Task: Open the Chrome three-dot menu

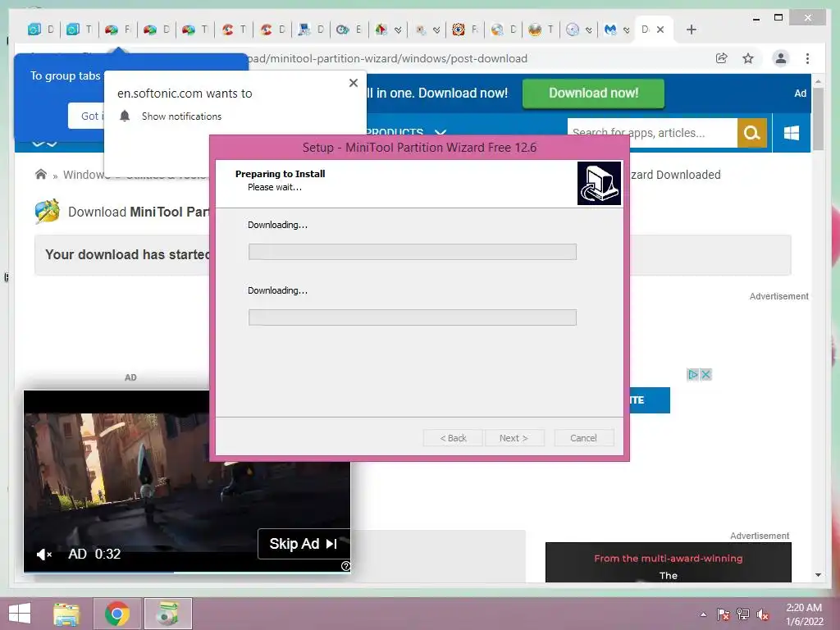Action: 807,58
